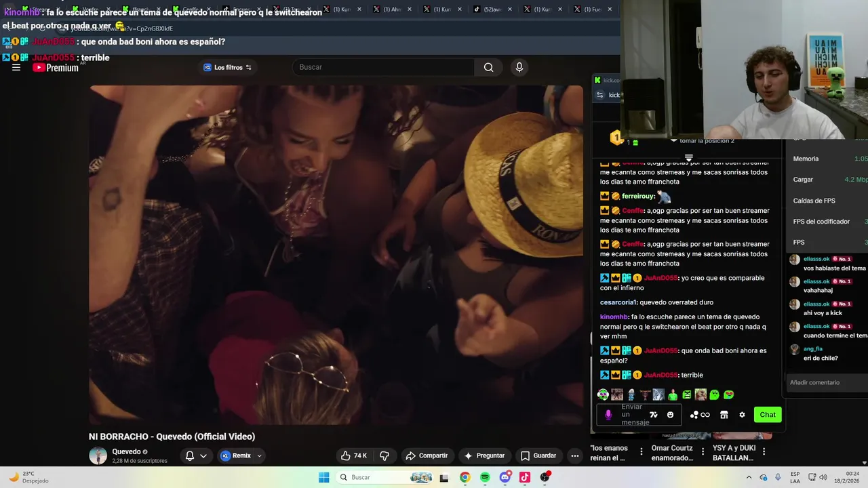This screenshot has height=488, width=868.
Task: Open Kick chat settings gear
Action: pos(742,415)
